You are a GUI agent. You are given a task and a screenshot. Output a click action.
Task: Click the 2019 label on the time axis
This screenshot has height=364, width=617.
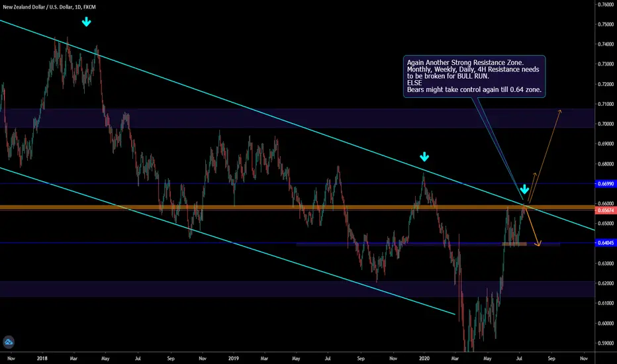234,359
